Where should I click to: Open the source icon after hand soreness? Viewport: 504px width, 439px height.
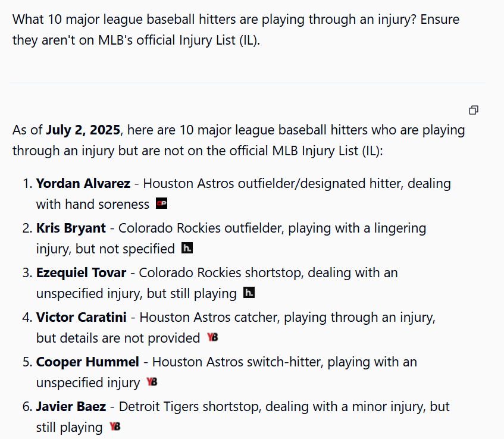(x=161, y=203)
